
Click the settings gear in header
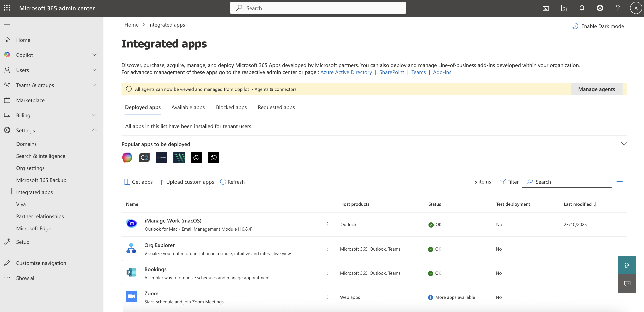coord(600,8)
